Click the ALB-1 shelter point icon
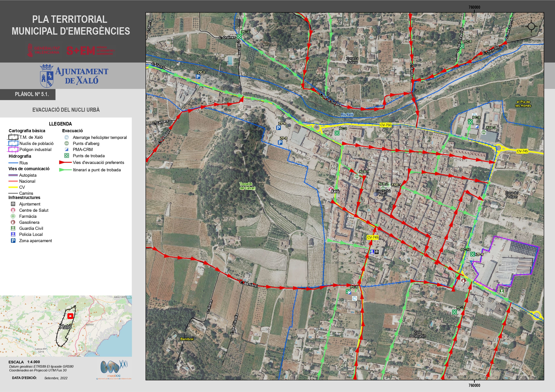Screen dimensions: 555x392 357,176
